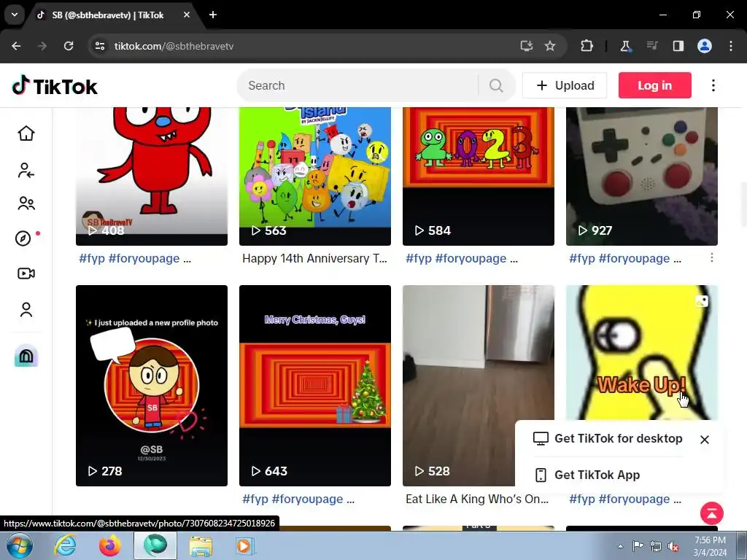Open the browser extensions puzzle icon
The height and width of the screenshot is (560, 747).
coord(587,46)
